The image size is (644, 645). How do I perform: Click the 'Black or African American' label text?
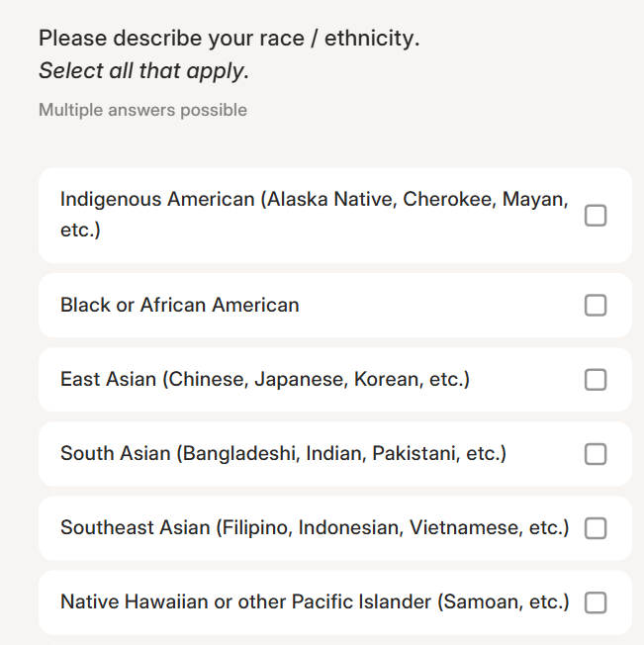pos(180,306)
